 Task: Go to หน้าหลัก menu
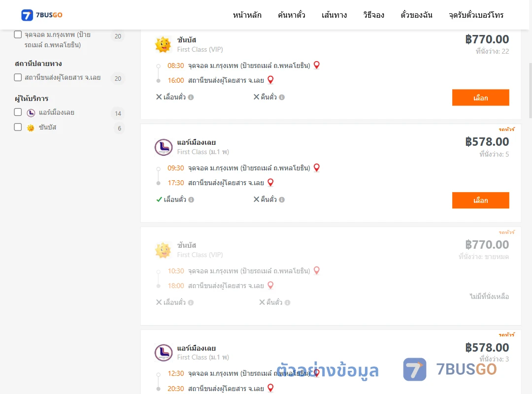click(x=247, y=15)
